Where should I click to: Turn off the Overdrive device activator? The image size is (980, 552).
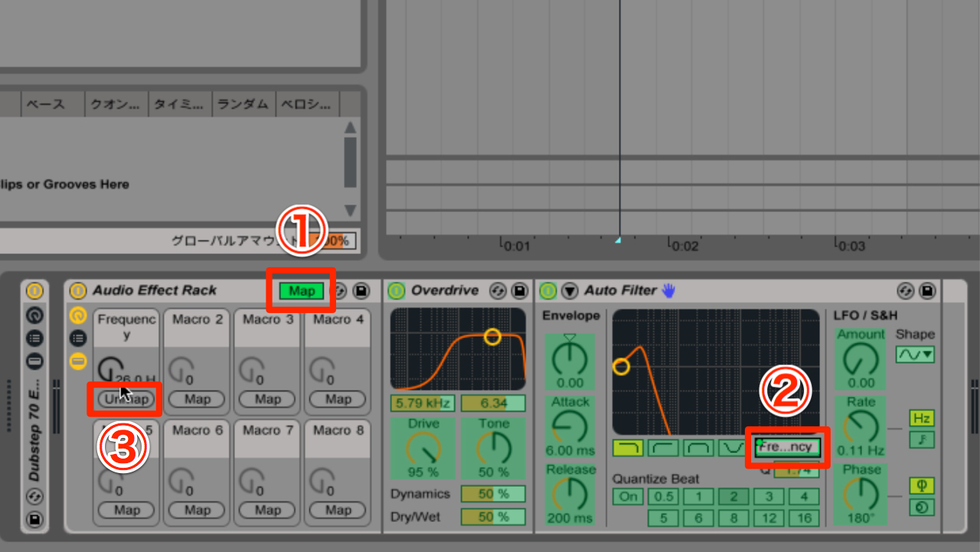click(x=396, y=291)
